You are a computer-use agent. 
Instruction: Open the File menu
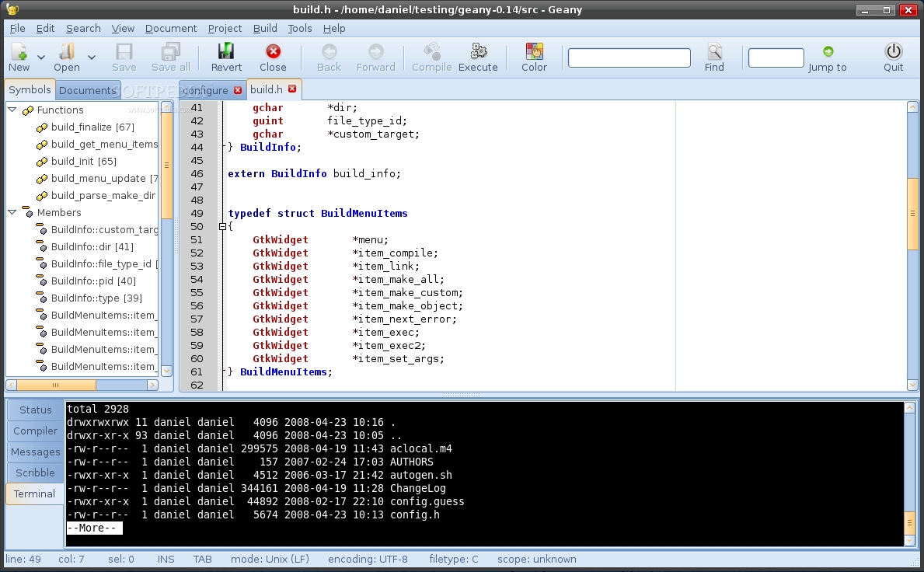coord(17,28)
